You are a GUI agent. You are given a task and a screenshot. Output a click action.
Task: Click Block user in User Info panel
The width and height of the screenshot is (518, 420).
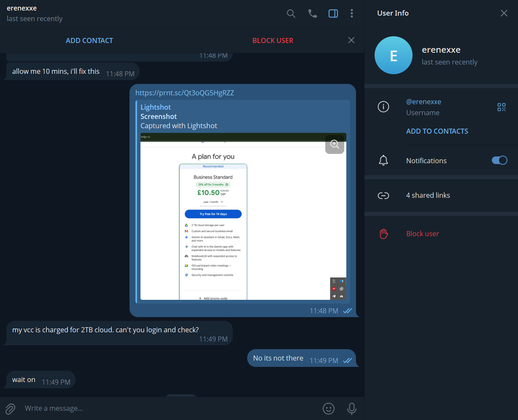pos(423,234)
